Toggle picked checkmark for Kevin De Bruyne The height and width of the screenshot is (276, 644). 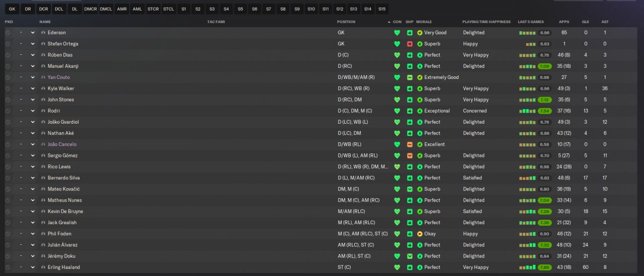click(8, 212)
